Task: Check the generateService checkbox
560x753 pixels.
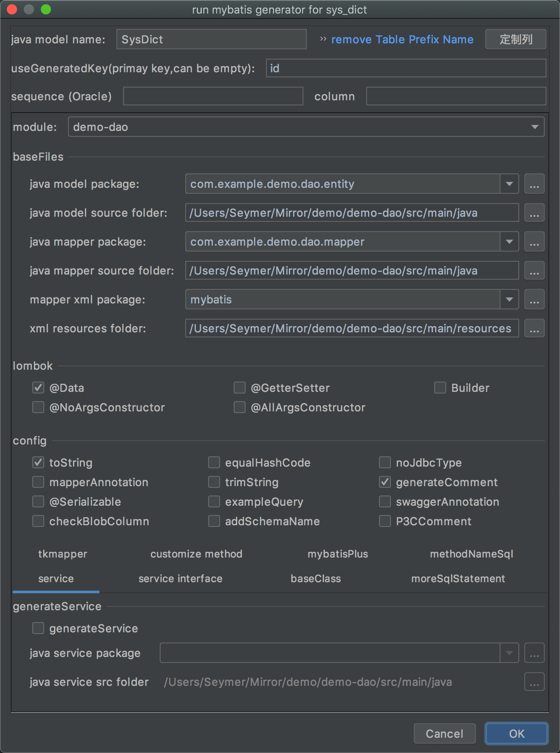Action: click(x=38, y=628)
